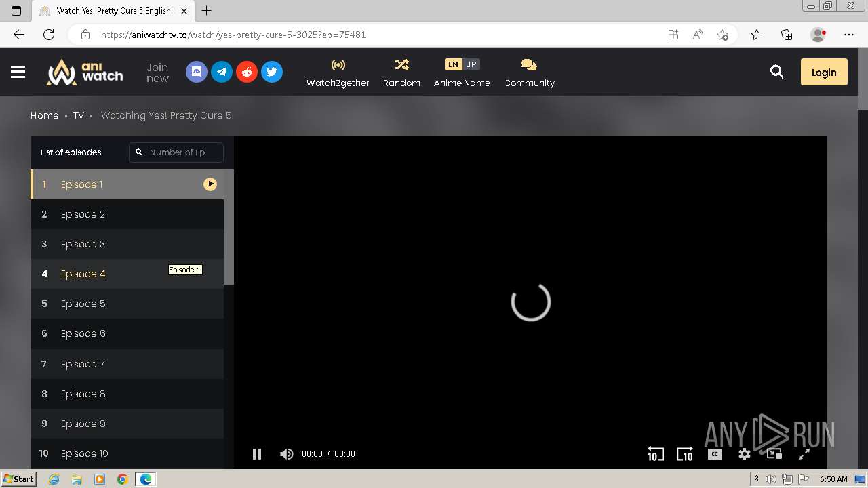
Task: Pause the video player
Action: [x=257, y=454]
